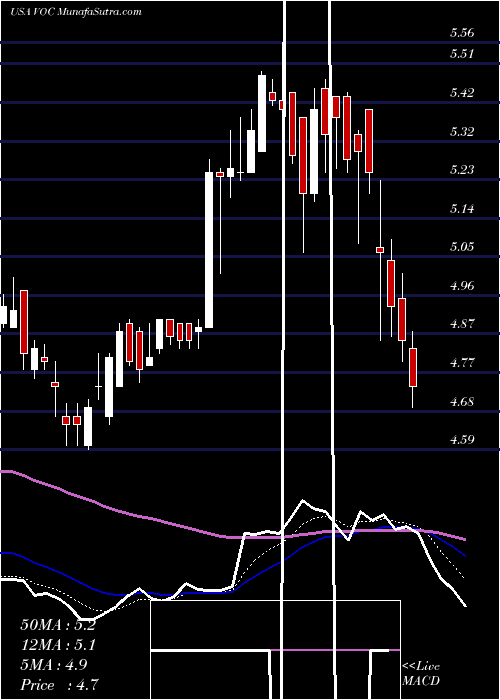Click the '5MA : 4.9' readout
The height and width of the screenshot is (700, 500).
54,665
